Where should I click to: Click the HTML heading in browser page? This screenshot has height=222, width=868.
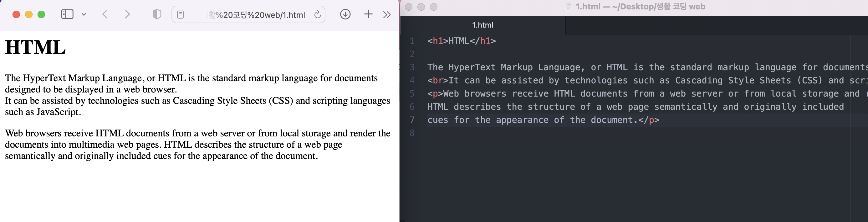[35, 47]
